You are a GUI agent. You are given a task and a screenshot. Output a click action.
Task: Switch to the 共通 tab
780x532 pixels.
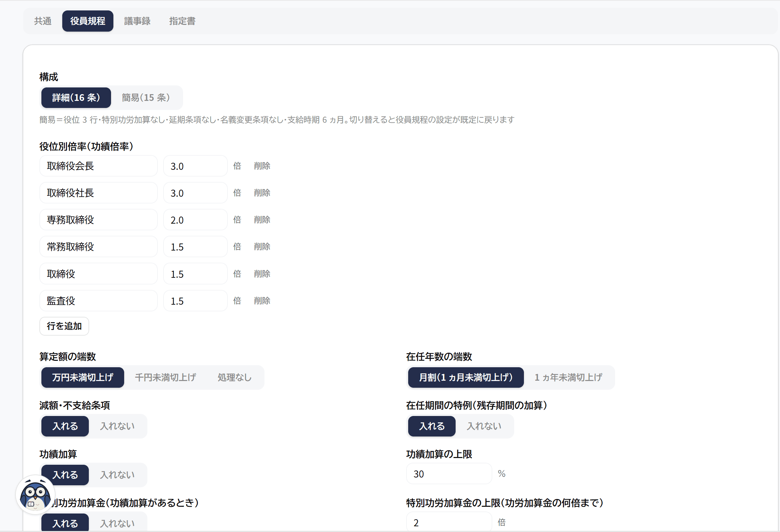(43, 21)
